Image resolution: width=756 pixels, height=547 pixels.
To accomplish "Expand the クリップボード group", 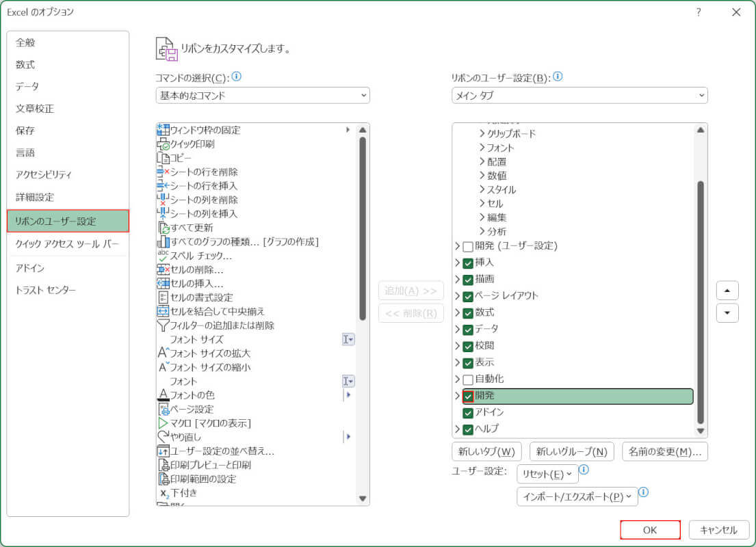I will [x=482, y=134].
